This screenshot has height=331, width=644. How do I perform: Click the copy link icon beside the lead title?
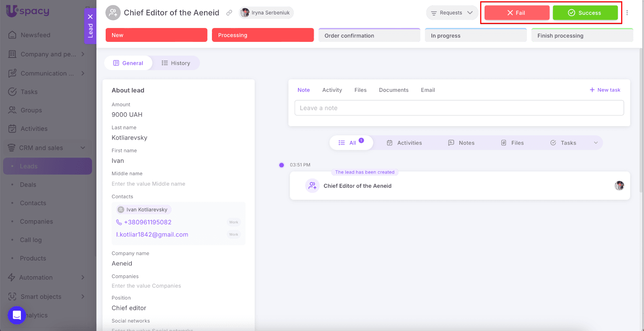click(229, 13)
